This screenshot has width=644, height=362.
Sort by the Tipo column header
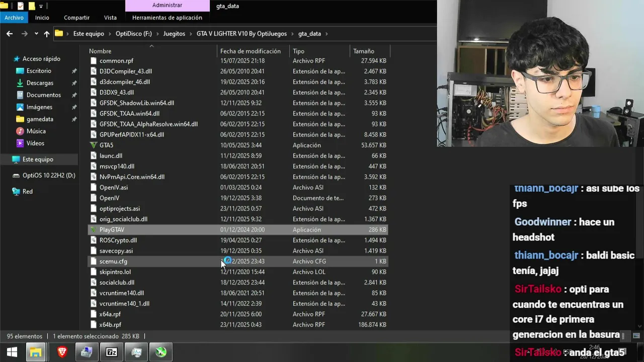point(298,51)
